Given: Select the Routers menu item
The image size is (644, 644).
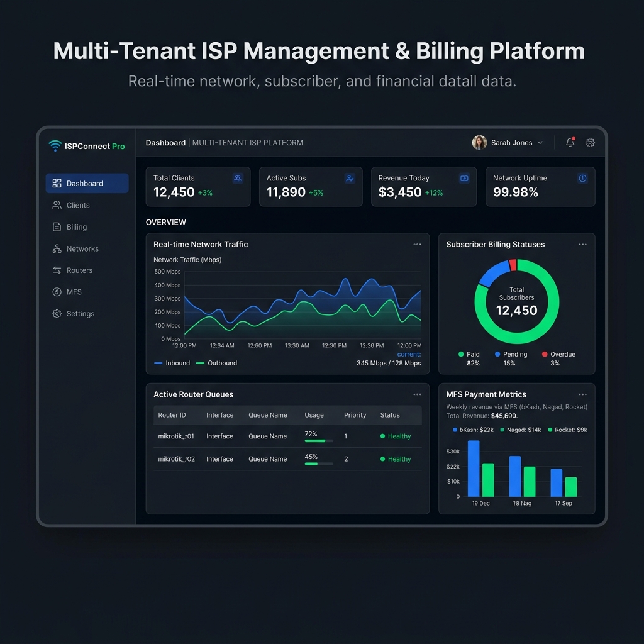Looking at the screenshot, I should pos(87,270).
